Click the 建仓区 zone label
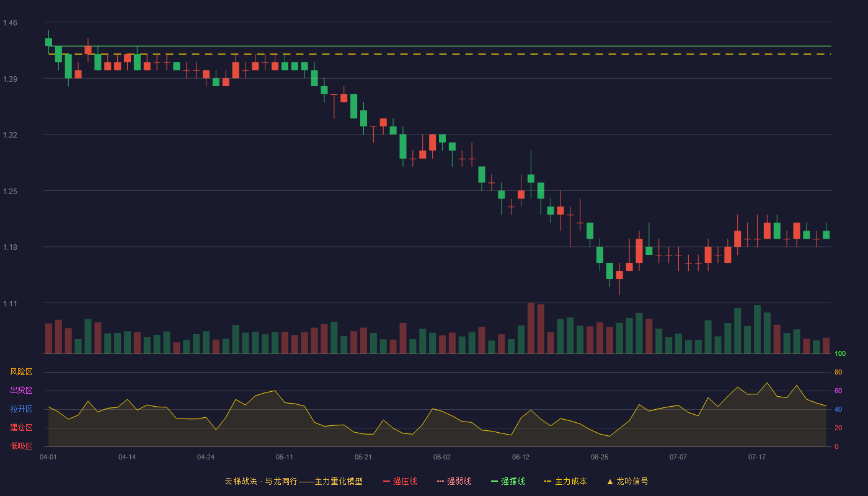 coord(21,428)
